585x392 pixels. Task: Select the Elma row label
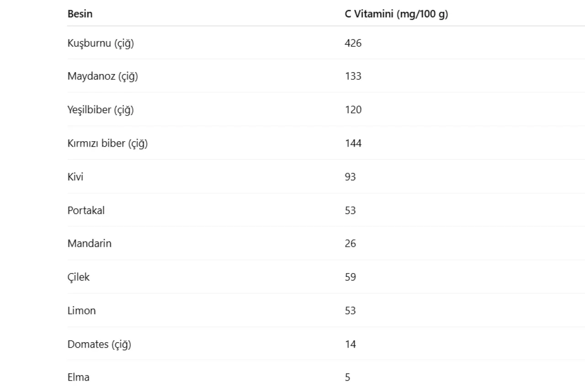point(79,377)
